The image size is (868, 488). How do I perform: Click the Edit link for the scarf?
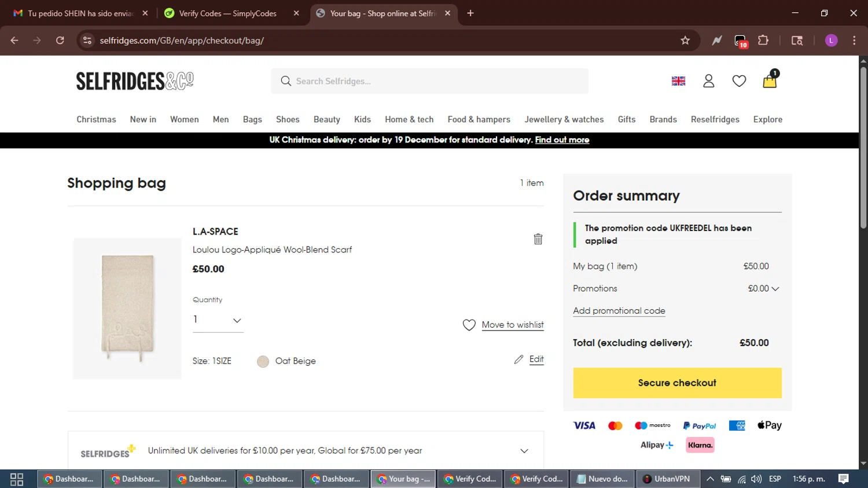coord(536,359)
